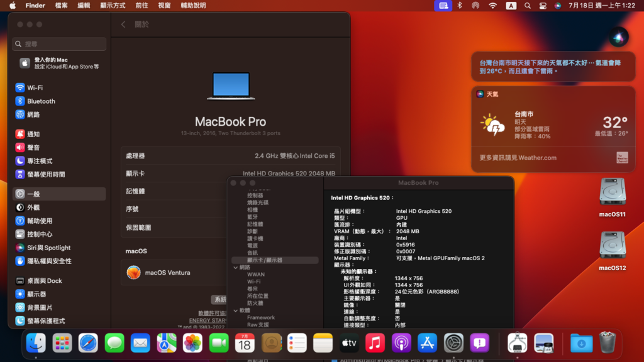Open Control Center in menu bar
Viewport: 644px width, 362px height.
pos(543,5)
